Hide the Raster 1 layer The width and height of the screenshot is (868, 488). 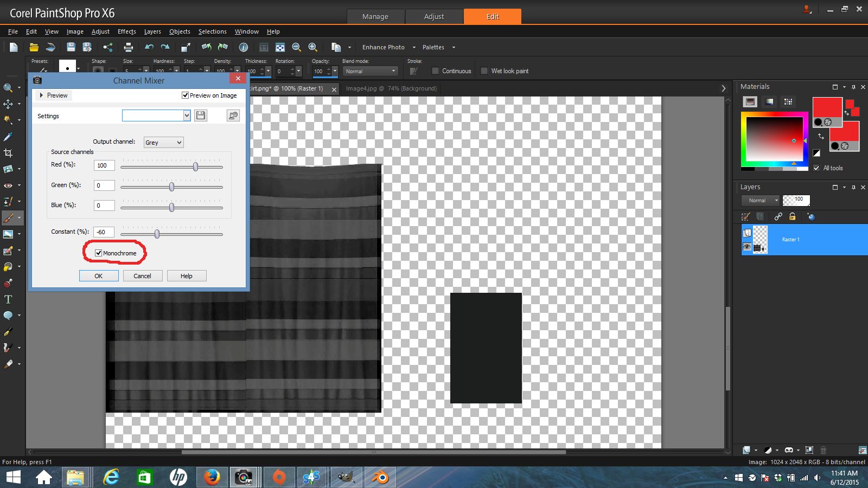pyautogui.click(x=747, y=247)
